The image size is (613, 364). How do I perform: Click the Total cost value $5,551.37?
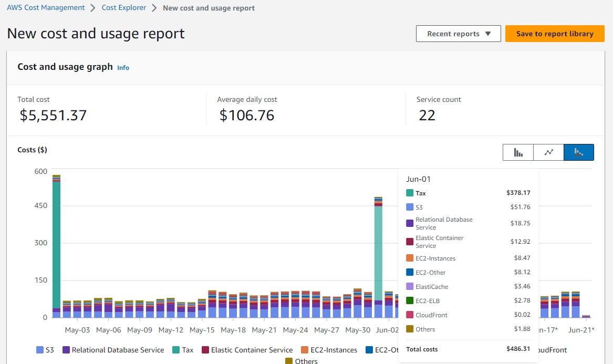pos(53,116)
